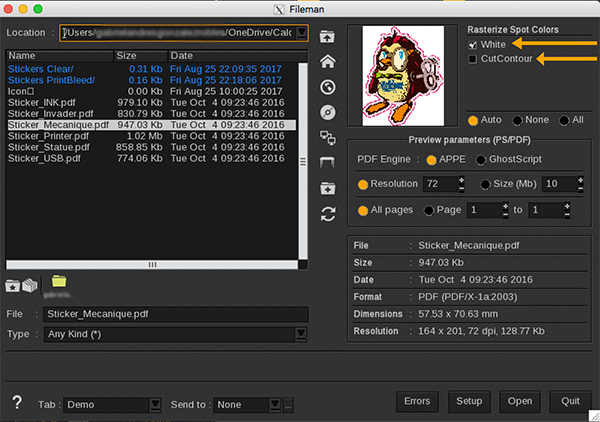Open help with the question mark
This screenshot has width=600, height=422.
(x=17, y=403)
